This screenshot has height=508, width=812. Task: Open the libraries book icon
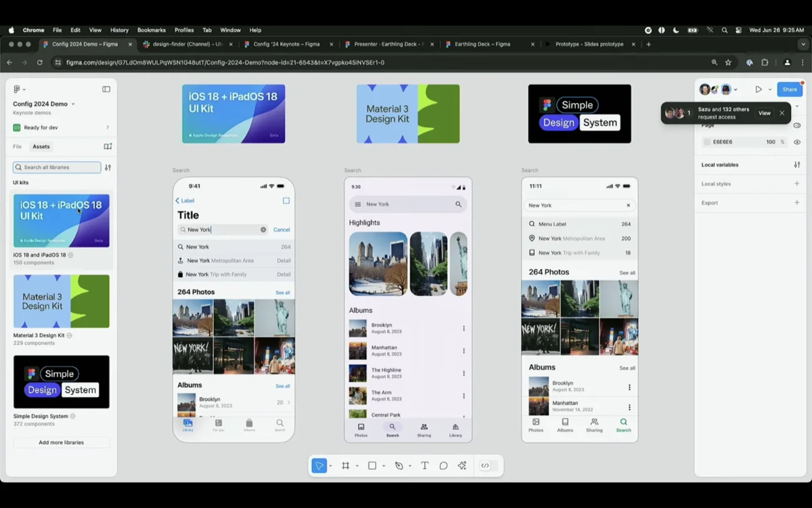108,146
